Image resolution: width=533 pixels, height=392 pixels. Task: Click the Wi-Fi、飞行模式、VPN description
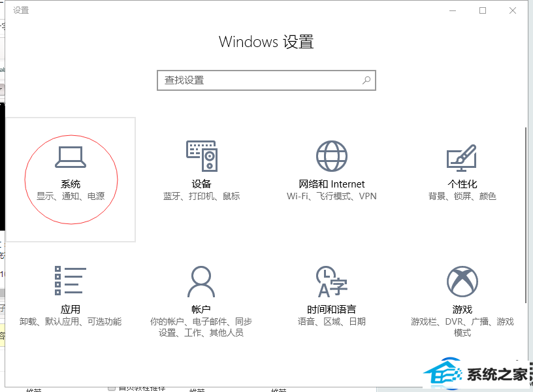(332, 196)
